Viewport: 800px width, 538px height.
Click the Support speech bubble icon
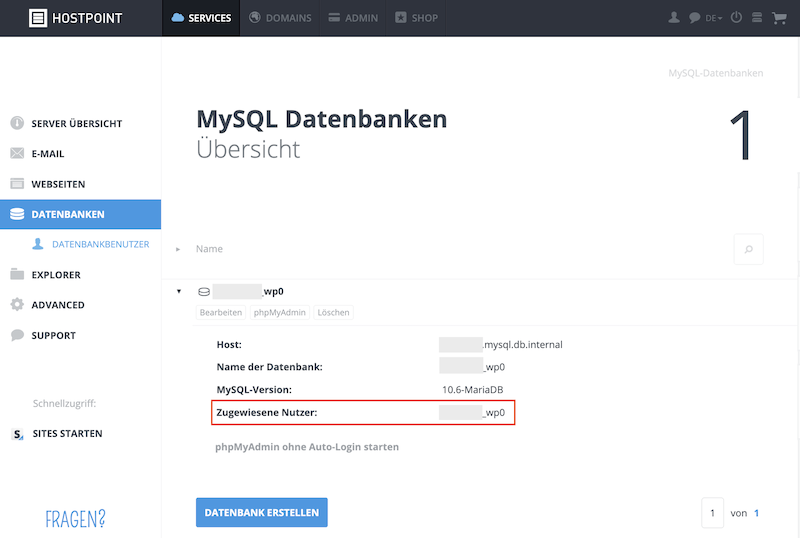pos(17,335)
